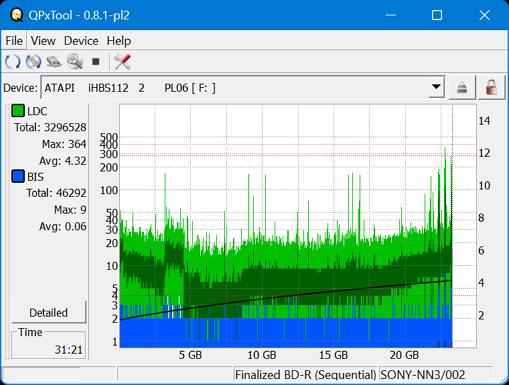Click the Finalized BD-R (Sequential) status text

(x=305, y=375)
